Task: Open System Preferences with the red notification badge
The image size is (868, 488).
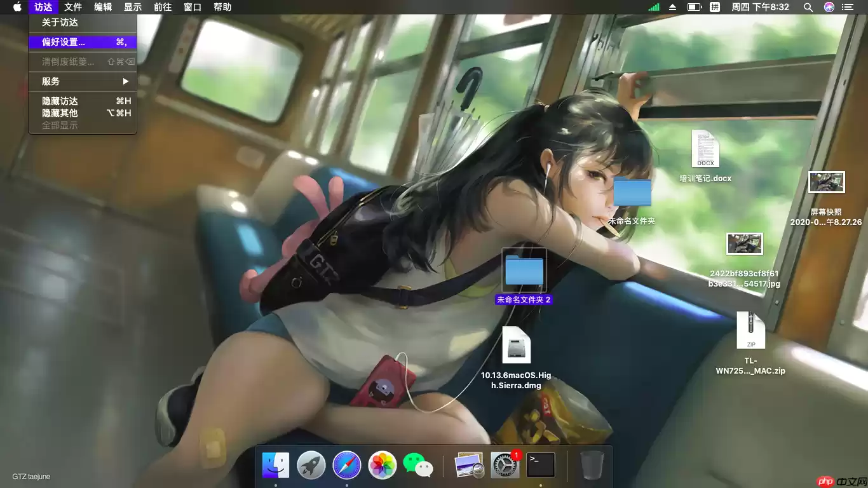Action: coord(504,465)
